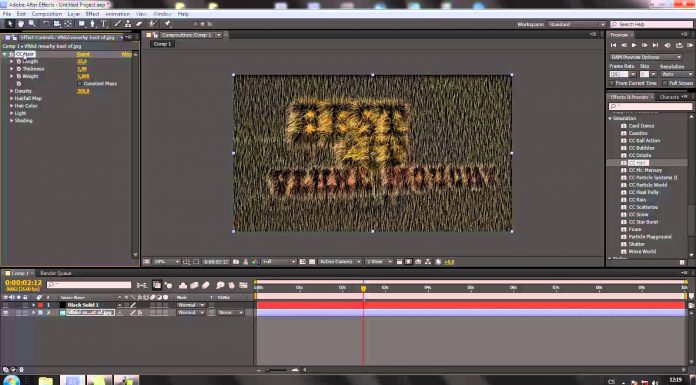This screenshot has height=385, width=696.
Task: Toggle transparency grid in composition viewer
Action: tap(312, 262)
